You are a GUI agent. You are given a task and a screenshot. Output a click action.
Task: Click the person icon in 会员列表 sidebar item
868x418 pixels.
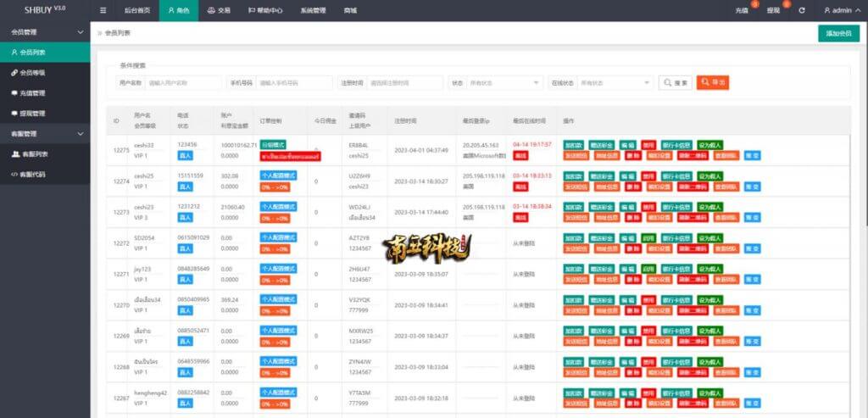pyautogui.click(x=14, y=53)
